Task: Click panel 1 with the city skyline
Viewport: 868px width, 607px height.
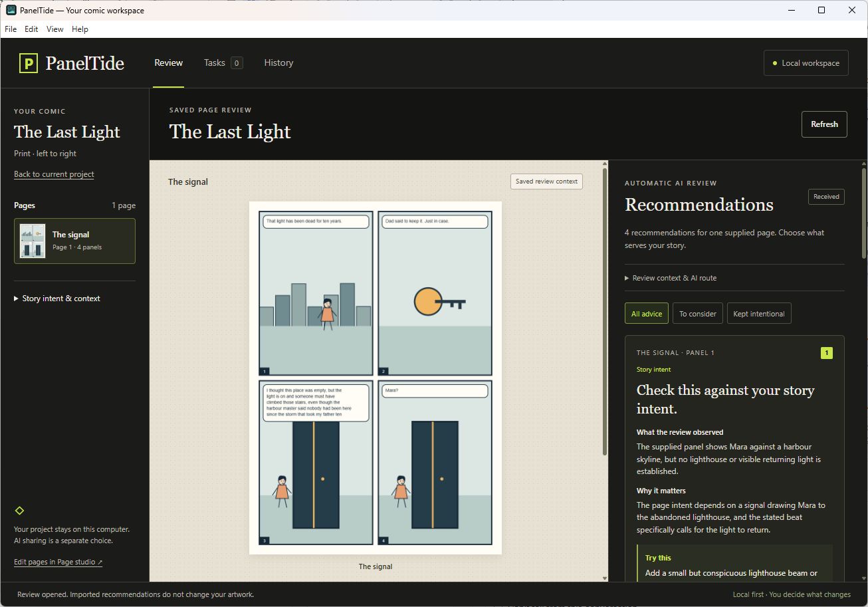Action: click(316, 293)
